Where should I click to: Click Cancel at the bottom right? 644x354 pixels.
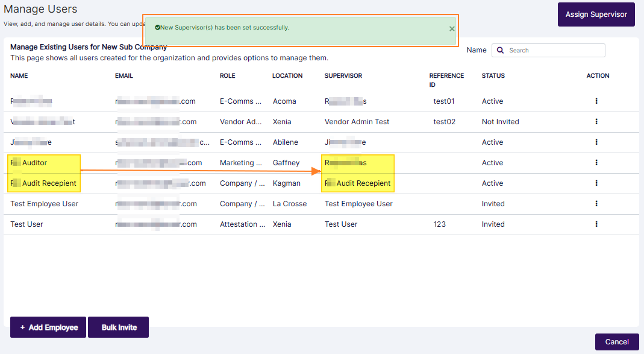pos(617,341)
